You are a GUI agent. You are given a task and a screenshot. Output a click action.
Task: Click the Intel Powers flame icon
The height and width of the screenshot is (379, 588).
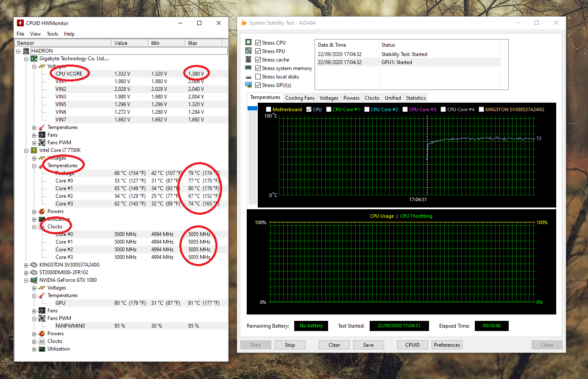(x=42, y=211)
